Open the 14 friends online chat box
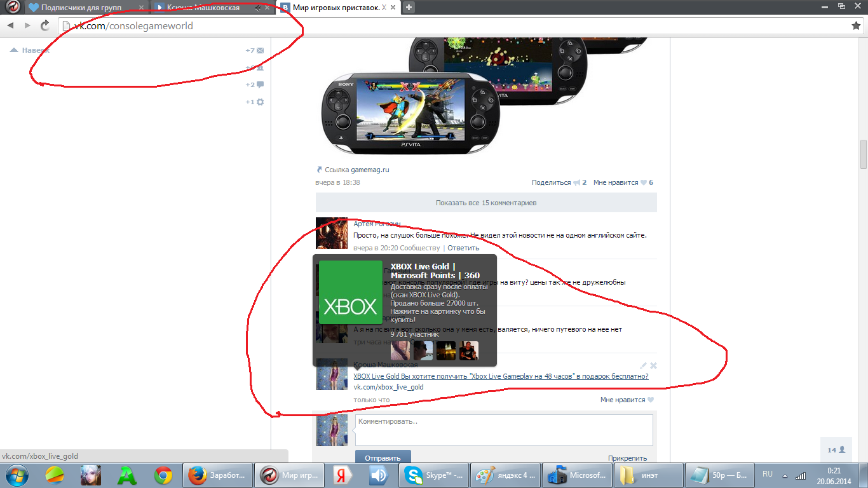 click(x=836, y=450)
